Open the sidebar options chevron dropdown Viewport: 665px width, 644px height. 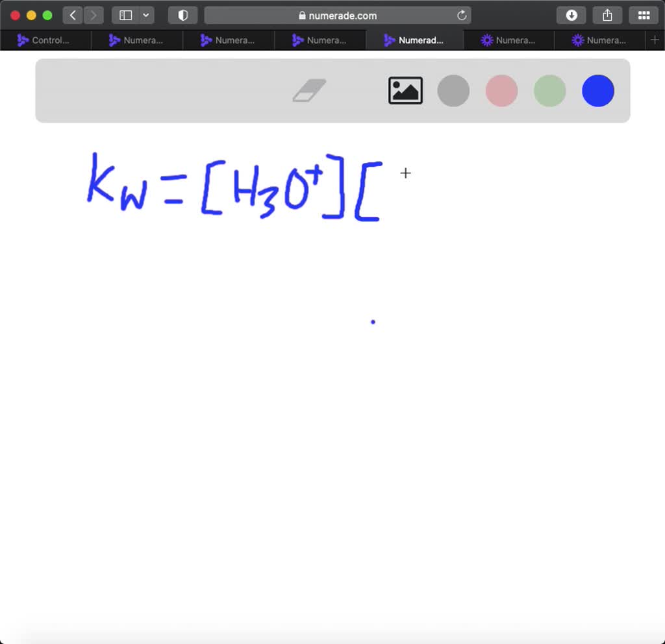point(146,15)
